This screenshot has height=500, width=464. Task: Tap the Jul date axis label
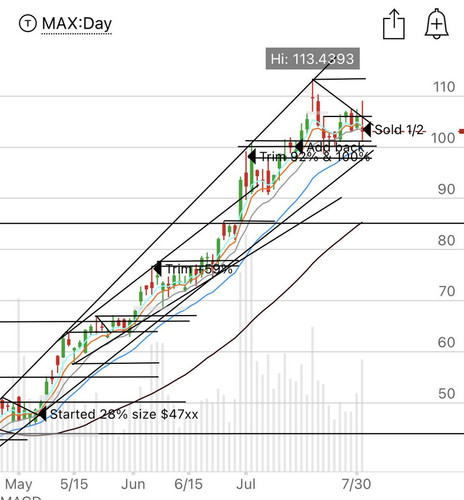(246, 484)
